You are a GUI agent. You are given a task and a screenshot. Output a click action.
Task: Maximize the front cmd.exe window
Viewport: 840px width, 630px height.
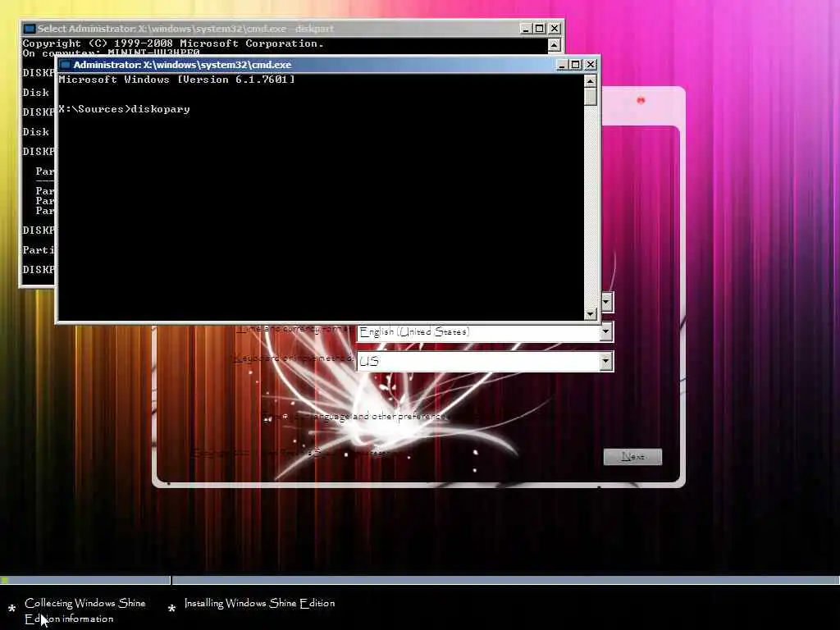(x=575, y=65)
